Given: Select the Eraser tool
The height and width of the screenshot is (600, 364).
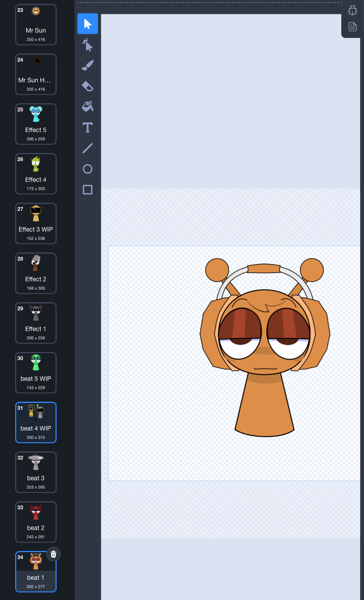Looking at the screenshot, I should coord(88,86).
